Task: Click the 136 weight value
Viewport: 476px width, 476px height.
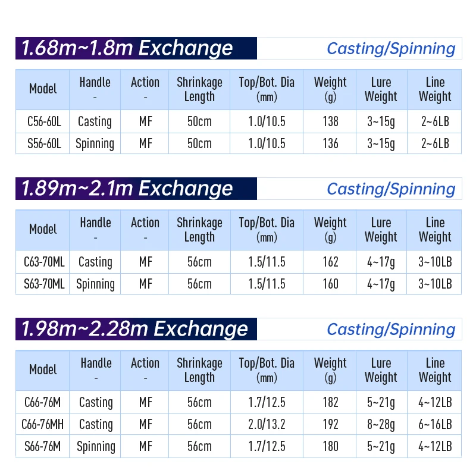Action: pos(330,143)
